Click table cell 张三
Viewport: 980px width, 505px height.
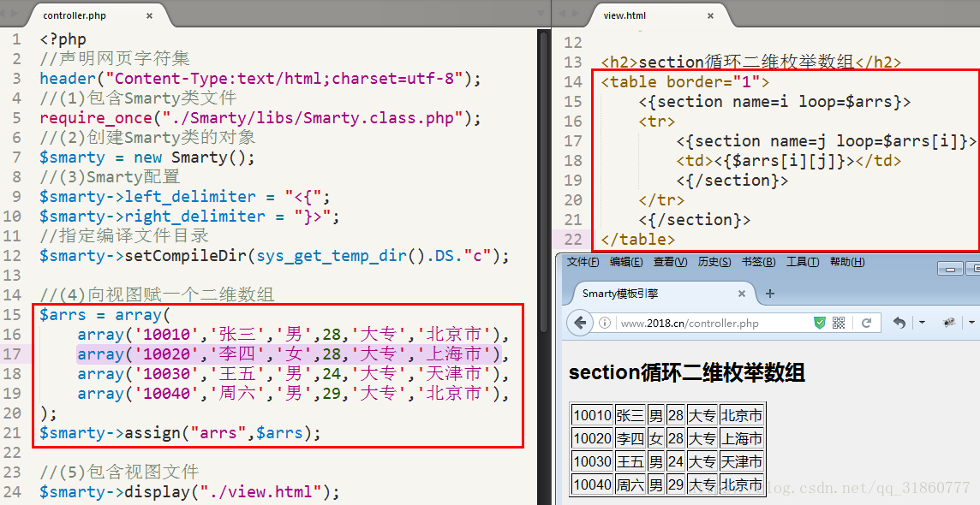point(630,415)
